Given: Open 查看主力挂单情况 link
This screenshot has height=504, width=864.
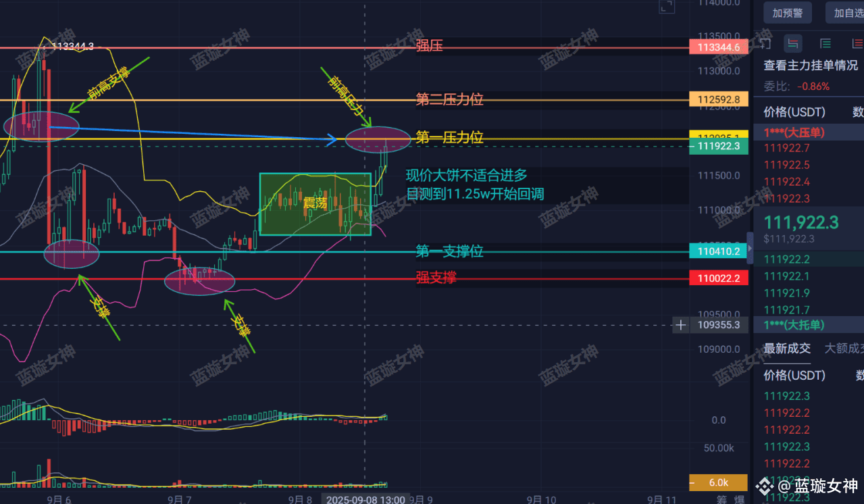Looking at the screenshot, I should (x=811, y=66).
